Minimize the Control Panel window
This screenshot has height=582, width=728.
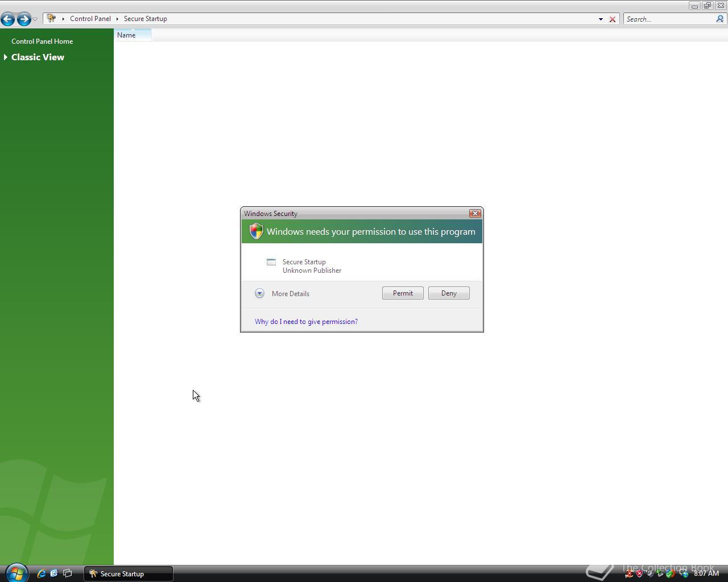tap(694, 6)
